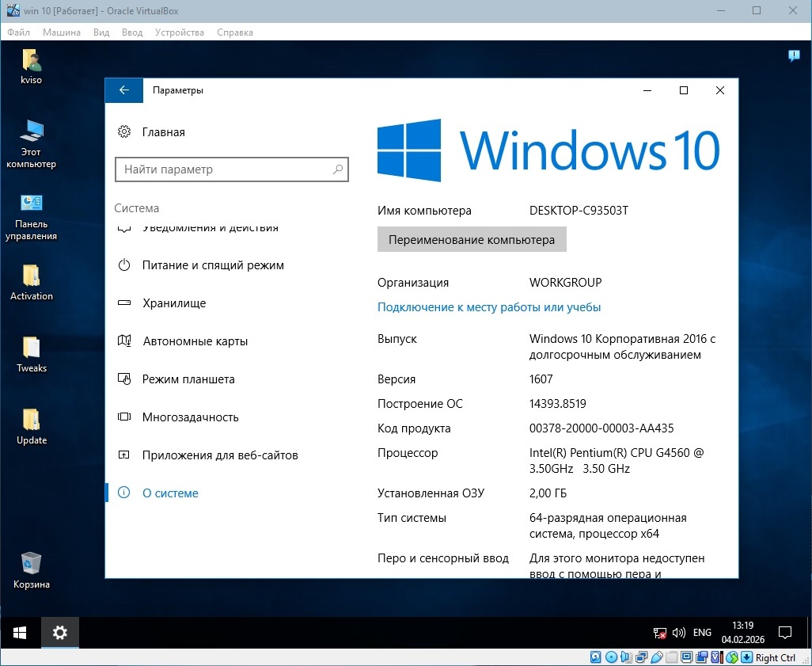Screen dimensions: 812x666
Task: Open the Update desktop folder
Action: pos(32,421)
